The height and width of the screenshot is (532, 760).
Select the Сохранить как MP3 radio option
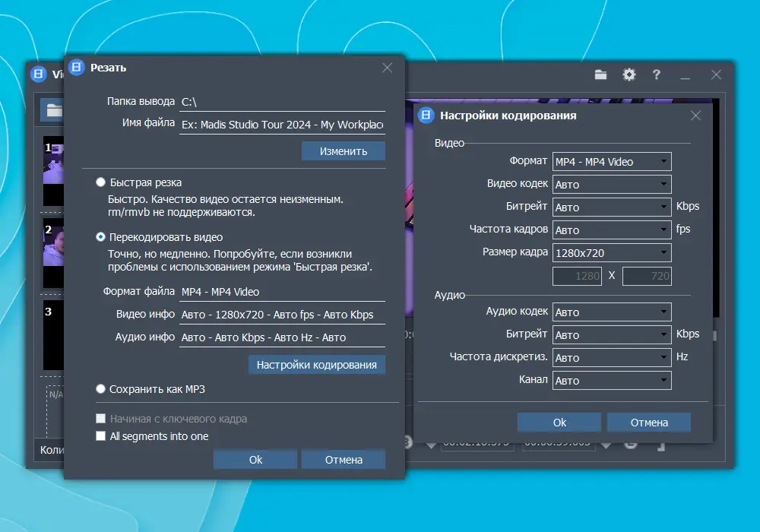click(100, 388)
